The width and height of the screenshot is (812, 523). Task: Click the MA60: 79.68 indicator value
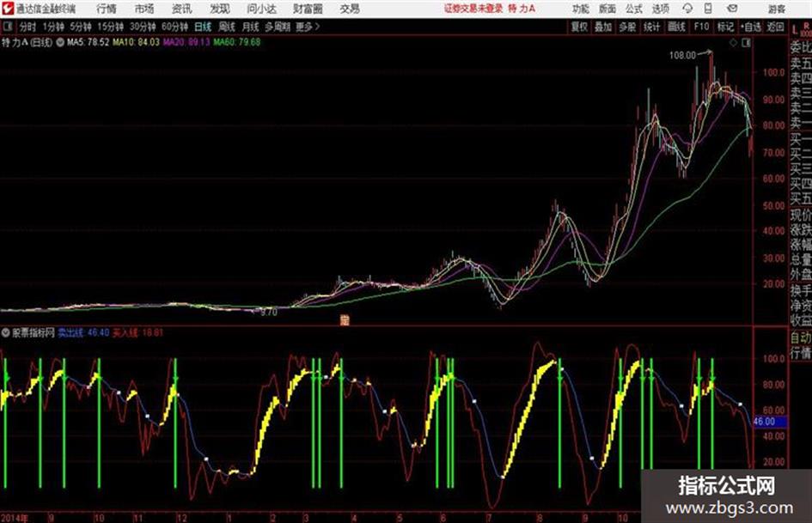coord(237,42)
